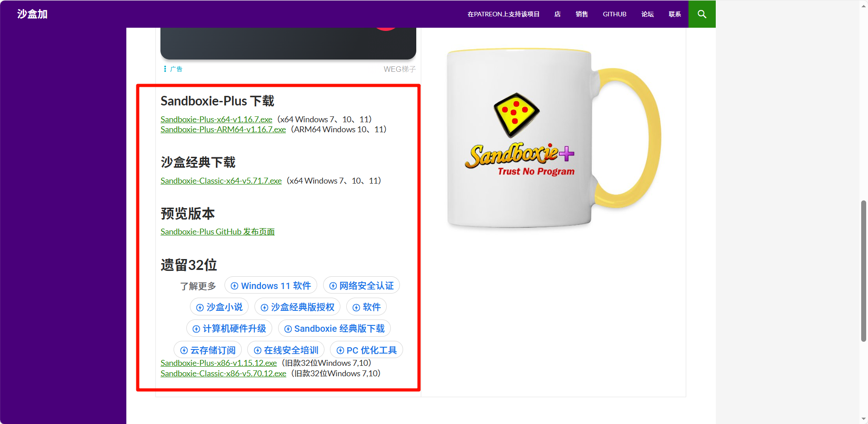Click the 沙盒经典下载 heading

click(x=198, y=162)
